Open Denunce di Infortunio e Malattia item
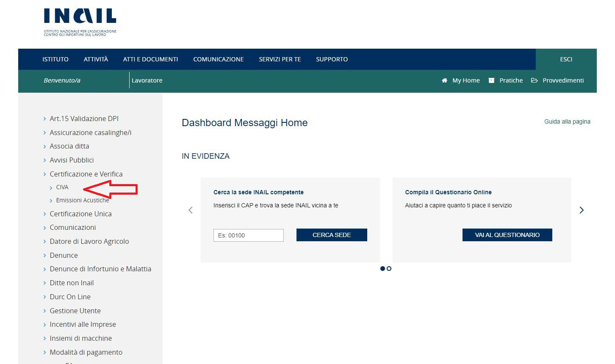Image resolution: width=615 pixels, height=364 pixels. 100,269
